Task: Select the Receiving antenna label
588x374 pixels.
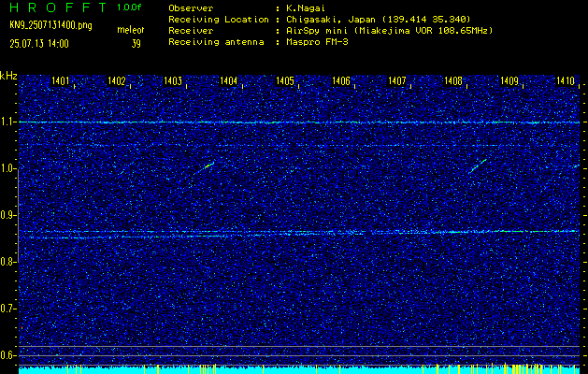Action: (x=216, y=42)
